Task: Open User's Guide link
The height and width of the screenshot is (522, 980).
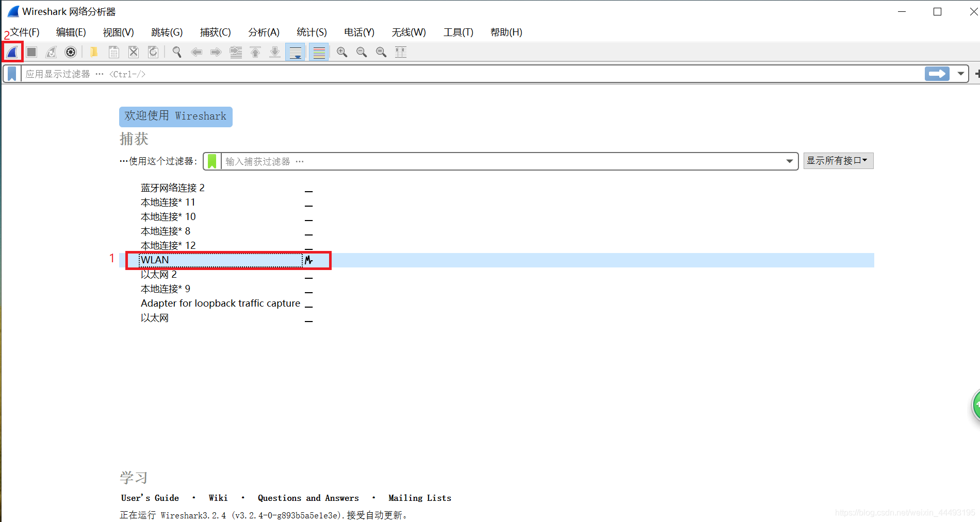Action: [x=150, y=498]
